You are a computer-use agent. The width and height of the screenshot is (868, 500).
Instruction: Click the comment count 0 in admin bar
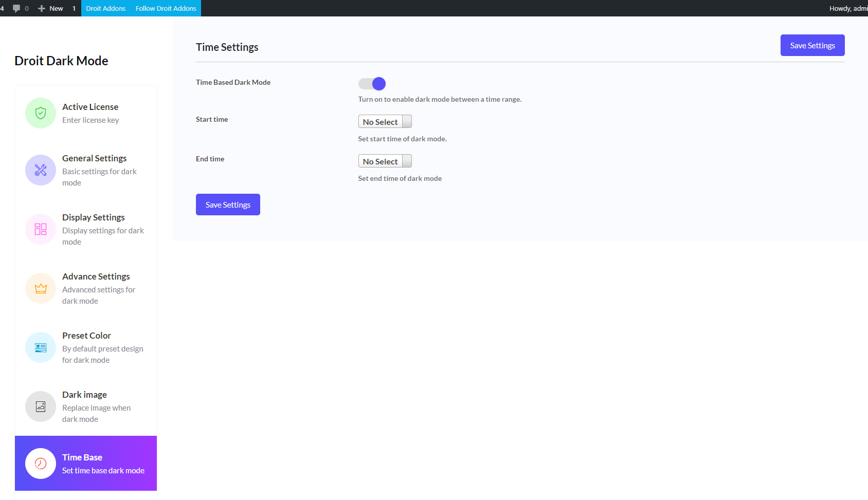click(x=27, y=8)
